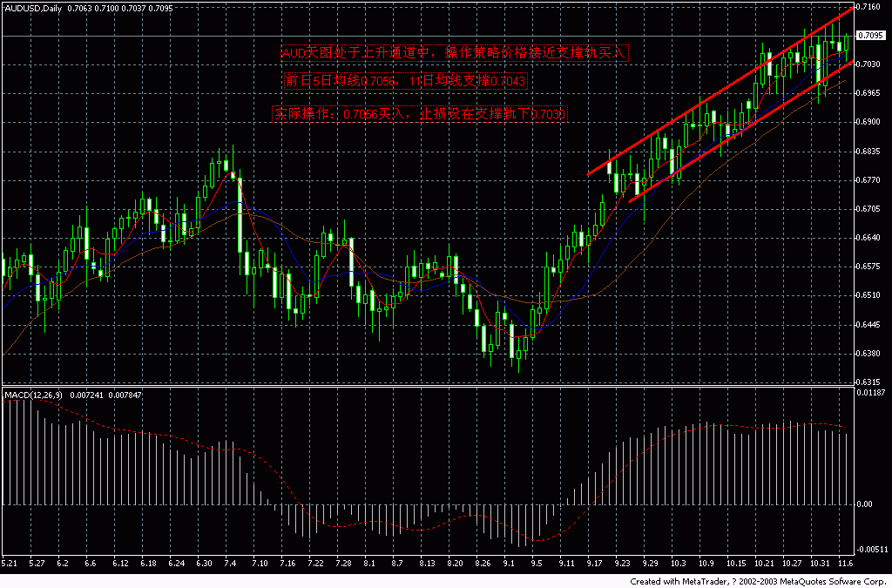Click the 7.4 date label

point(230,563)
